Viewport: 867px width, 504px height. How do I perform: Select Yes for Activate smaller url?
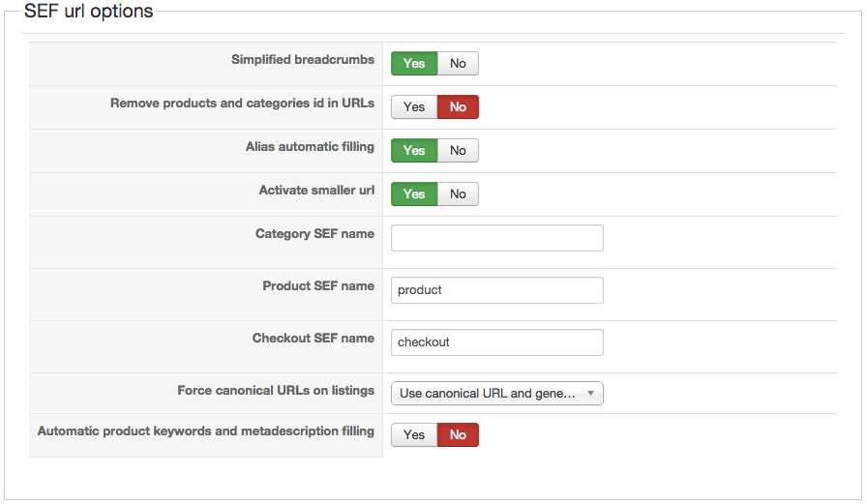coord(414,194)
